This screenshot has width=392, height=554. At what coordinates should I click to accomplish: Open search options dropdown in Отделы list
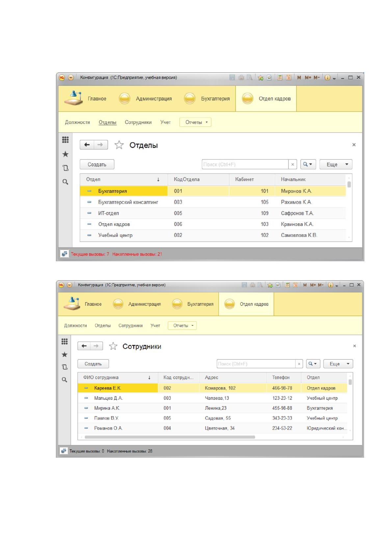click(x=308, y=164)
